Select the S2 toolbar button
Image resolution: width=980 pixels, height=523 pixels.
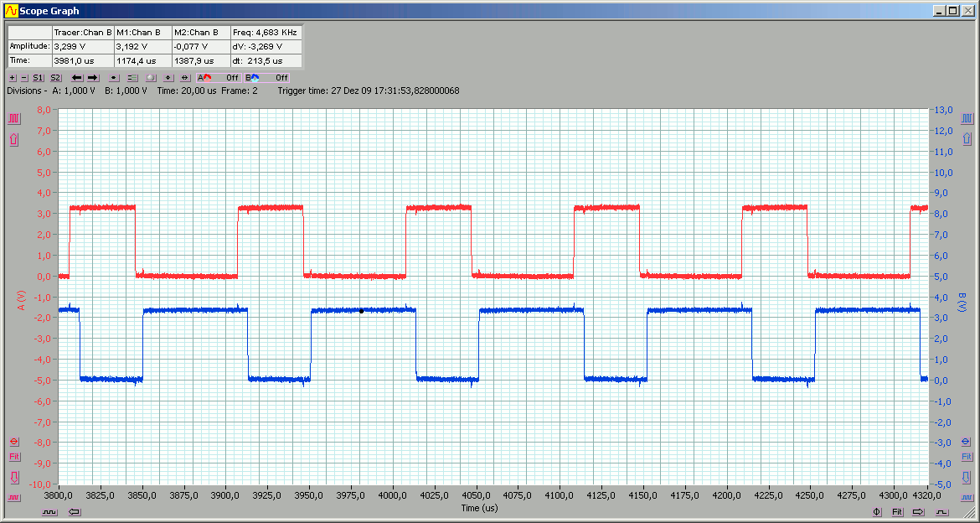pos(55,78)
